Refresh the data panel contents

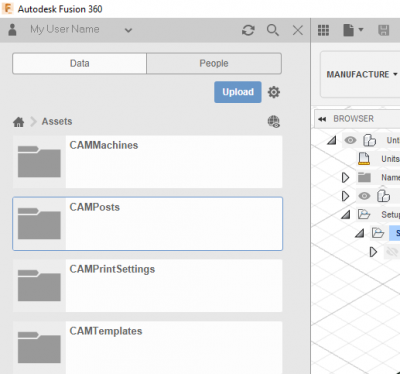click(x=248, y=30)
